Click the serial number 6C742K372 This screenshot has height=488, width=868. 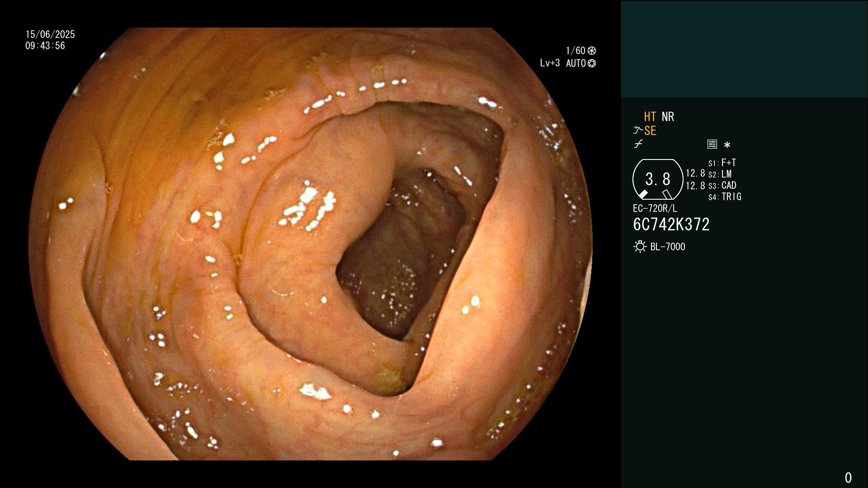[x=671, y=225]
